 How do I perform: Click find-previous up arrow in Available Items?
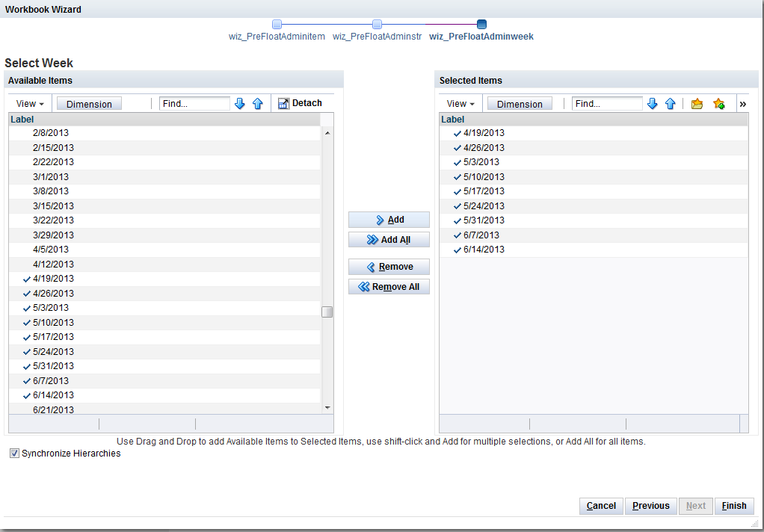(x=258, y=103)
